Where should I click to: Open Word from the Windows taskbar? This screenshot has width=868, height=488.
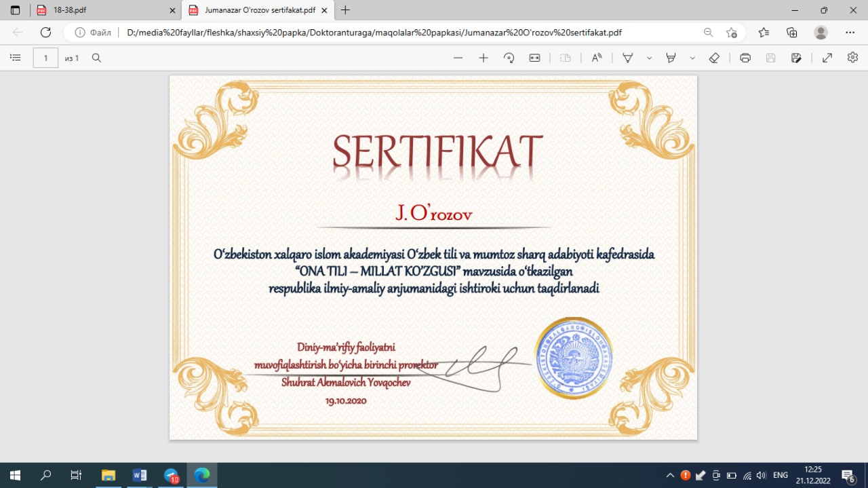click(x=140, y=475)
